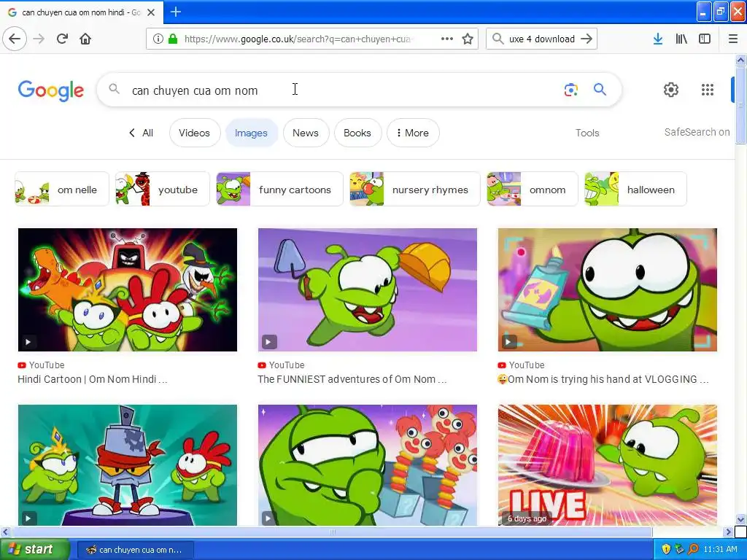
Task: Open page actions three-dot menu
Action: tap(447, 39)
